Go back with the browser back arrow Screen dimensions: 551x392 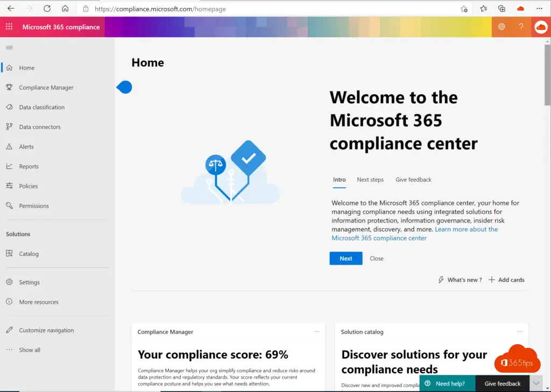11,9
